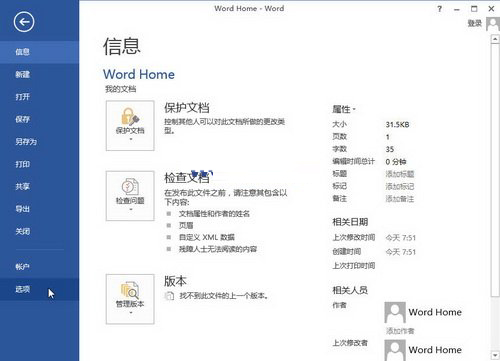Click 添加标题 field to add a title
The width and height of the screenshot is (500, 361).
pyautogui.click(x=400, y=174)
